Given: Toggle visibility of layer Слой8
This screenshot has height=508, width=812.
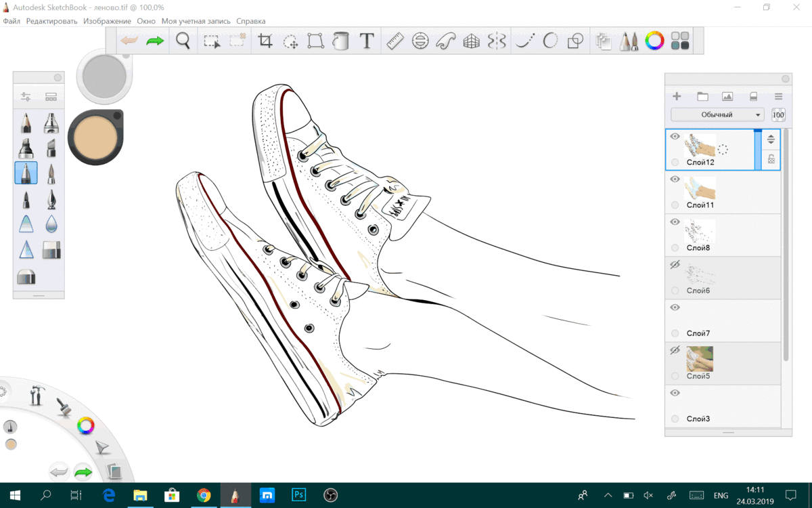Looking at the screenshot, I should click(675, 222).
